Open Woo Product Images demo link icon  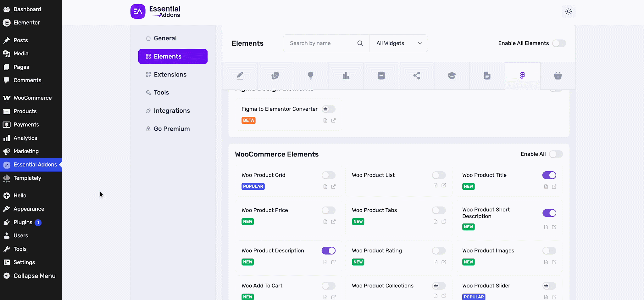[x=554, y=262]
